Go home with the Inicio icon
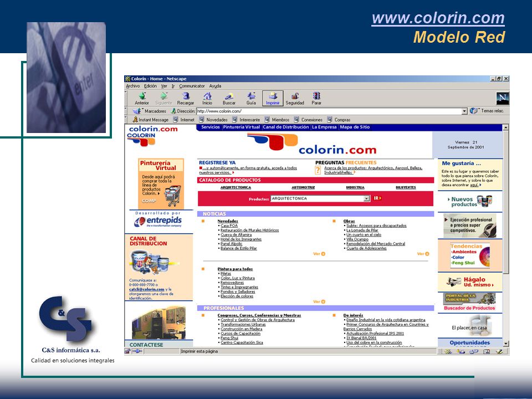This screenshot has height=399, width=532. (207, 96)
